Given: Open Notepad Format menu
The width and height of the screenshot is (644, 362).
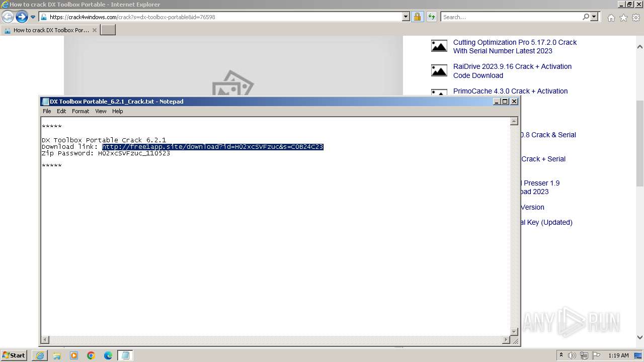Looking at the screenshot, I should [x=80, y=111].
